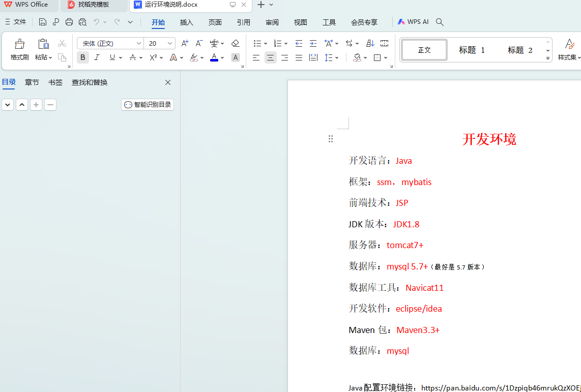
Task: Open WPS AI assistant
Action: (x=413, y=22)
